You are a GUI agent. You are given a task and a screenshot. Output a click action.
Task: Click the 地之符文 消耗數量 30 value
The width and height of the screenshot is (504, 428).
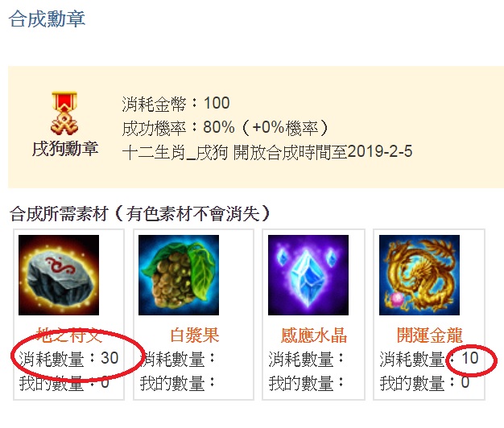click(109, 358)
